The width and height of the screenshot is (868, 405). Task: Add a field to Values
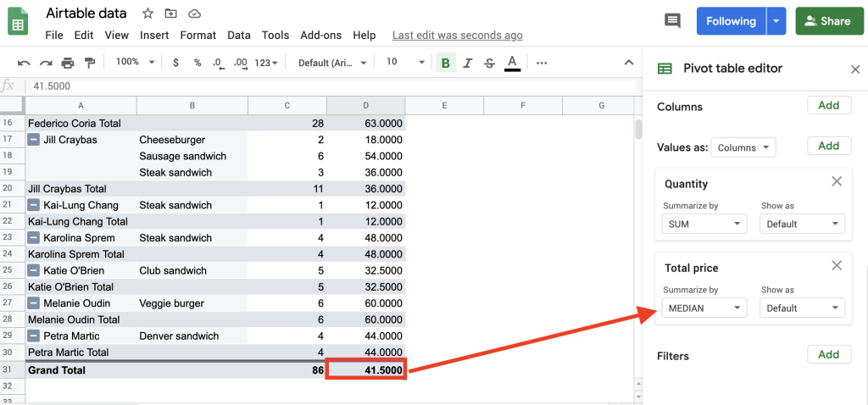829,146
